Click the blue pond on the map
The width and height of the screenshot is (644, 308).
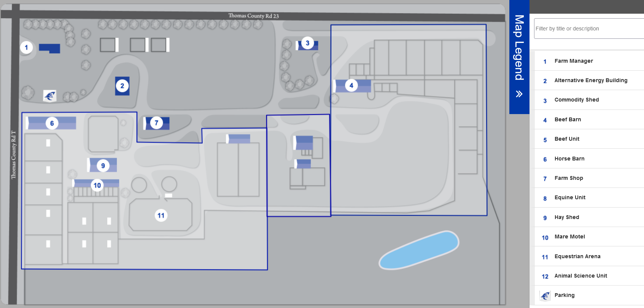[x=419, y=250]
